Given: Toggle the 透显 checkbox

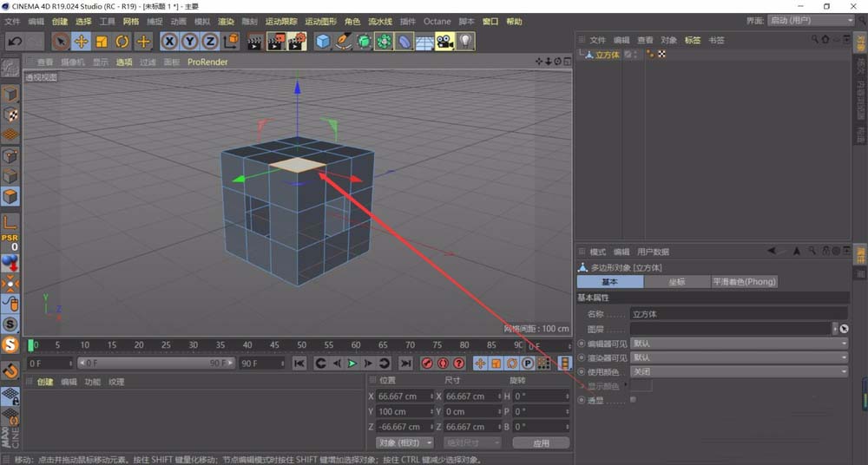Looking at the screenshot, I should (x=634, y=400).
